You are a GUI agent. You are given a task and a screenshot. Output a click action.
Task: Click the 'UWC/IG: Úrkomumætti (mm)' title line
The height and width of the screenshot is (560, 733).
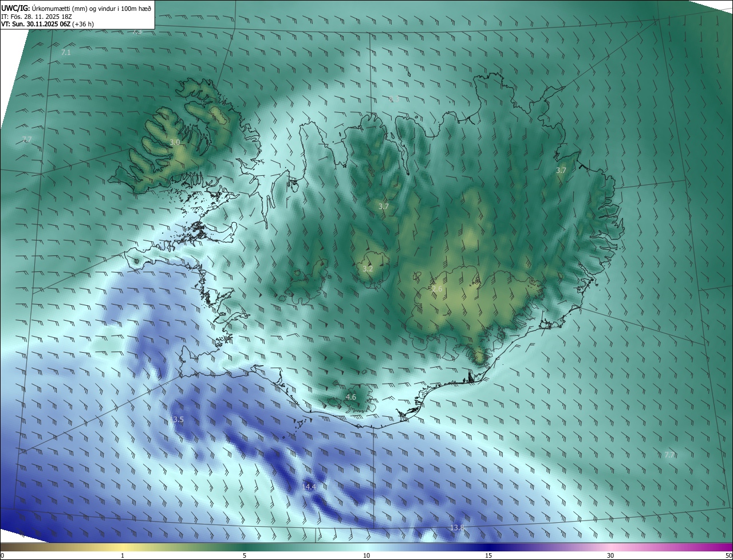(76, 7)
